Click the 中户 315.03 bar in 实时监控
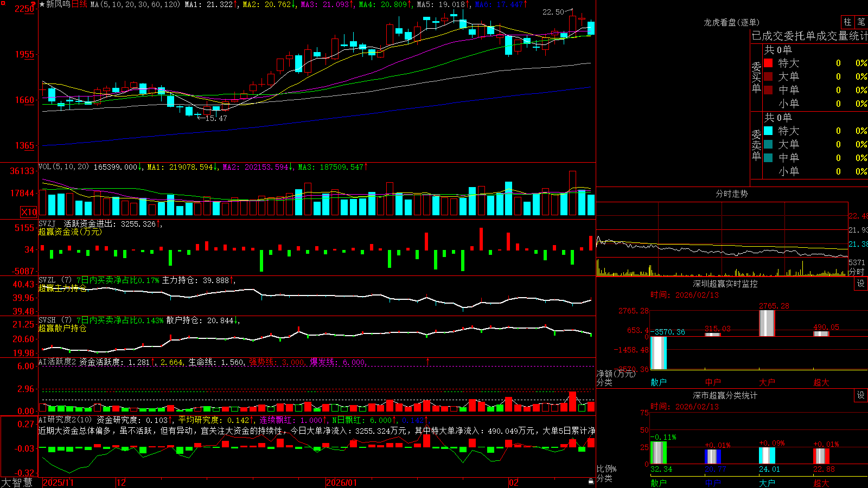This screenshot has width=868, height=488. [713, 335]
